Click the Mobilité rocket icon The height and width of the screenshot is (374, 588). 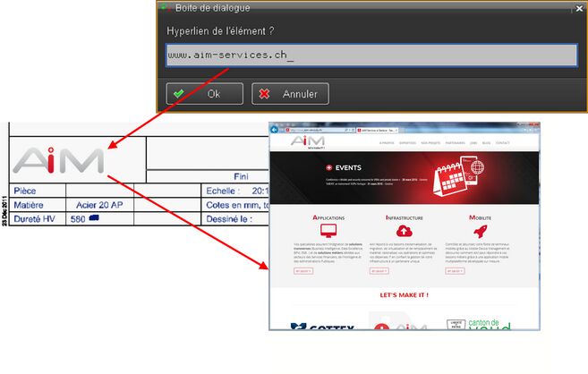(x=480, y=231)
